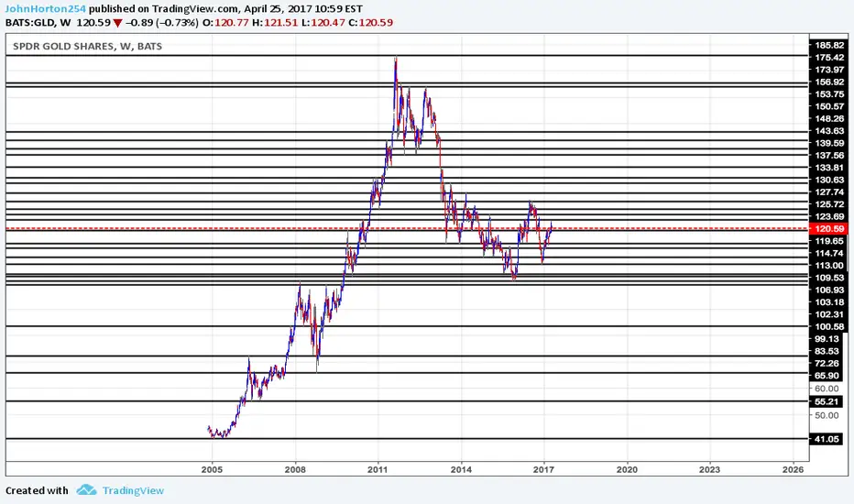This screenshot has height=504, width=854.
Task: Open the JohnHorton254 author link
Action: tap(45, 9)
